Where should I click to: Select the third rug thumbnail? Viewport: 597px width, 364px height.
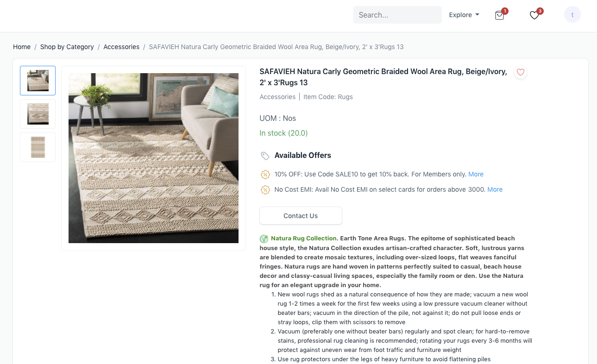pyautogui.click(x=38, y=147)
